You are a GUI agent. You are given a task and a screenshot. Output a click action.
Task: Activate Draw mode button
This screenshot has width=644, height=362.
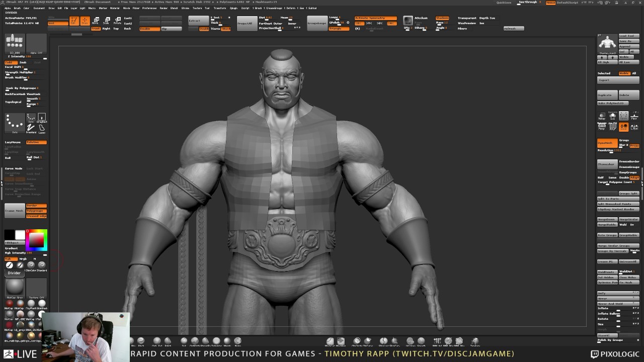(x=85, y=21)
